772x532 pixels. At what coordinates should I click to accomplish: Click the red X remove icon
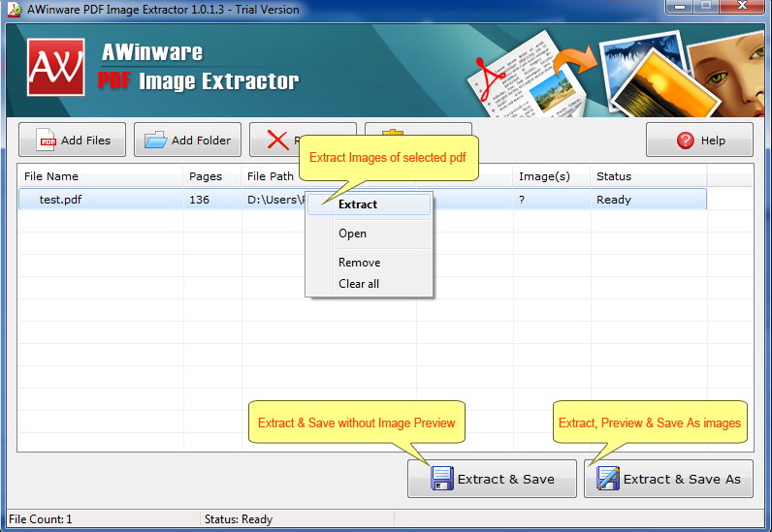(277, 141)
